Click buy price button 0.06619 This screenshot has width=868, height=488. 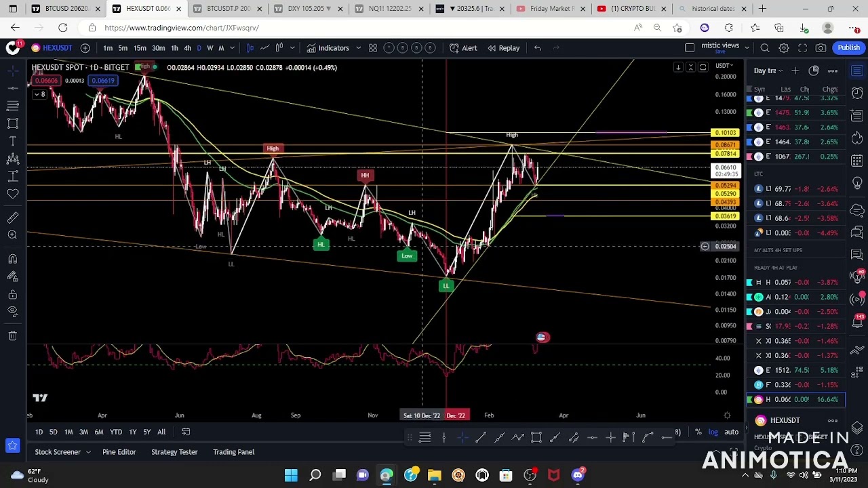point(103,81)
